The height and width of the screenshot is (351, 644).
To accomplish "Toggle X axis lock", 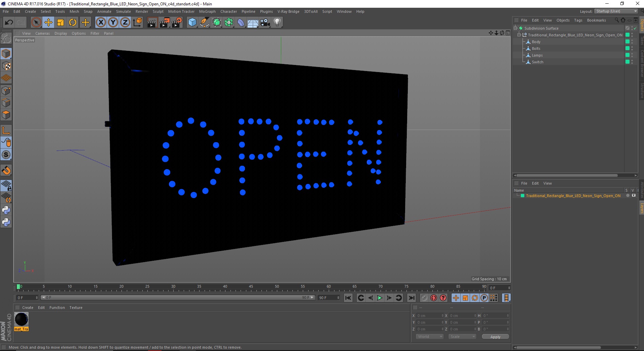I will (101, 23).
